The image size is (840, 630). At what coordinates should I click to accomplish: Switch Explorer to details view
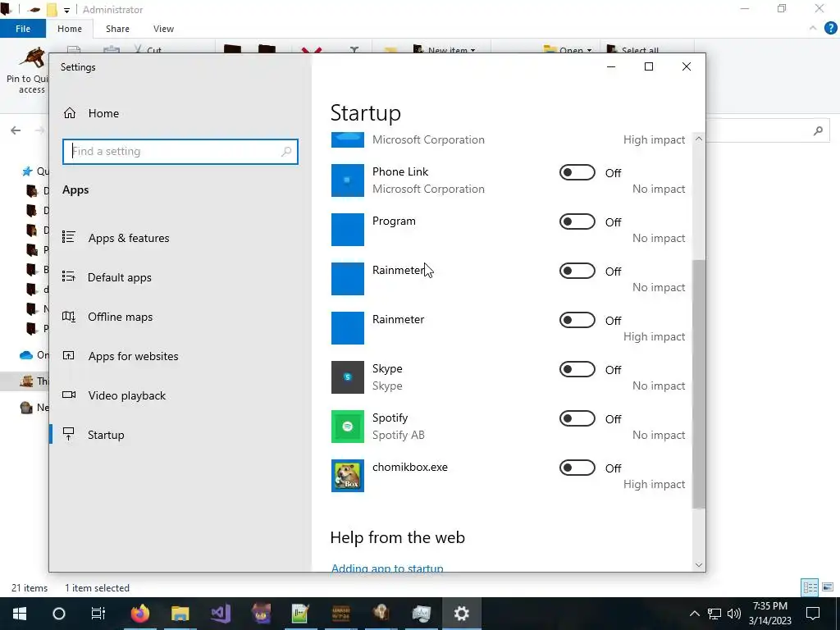tap(810, 587)
